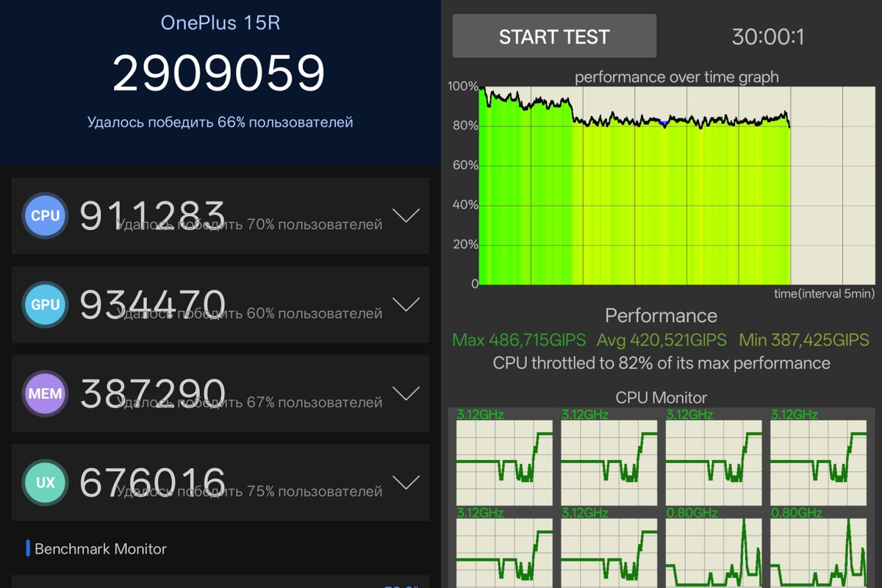The image size is (882, 588).
Task: Click the total score 2909059
Action: [219, 73]
